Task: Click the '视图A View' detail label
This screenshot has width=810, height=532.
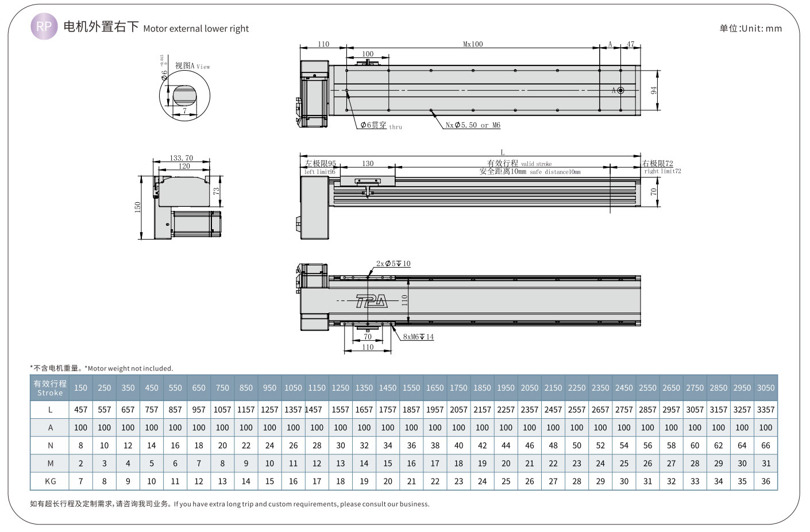Action: point(192,66)
